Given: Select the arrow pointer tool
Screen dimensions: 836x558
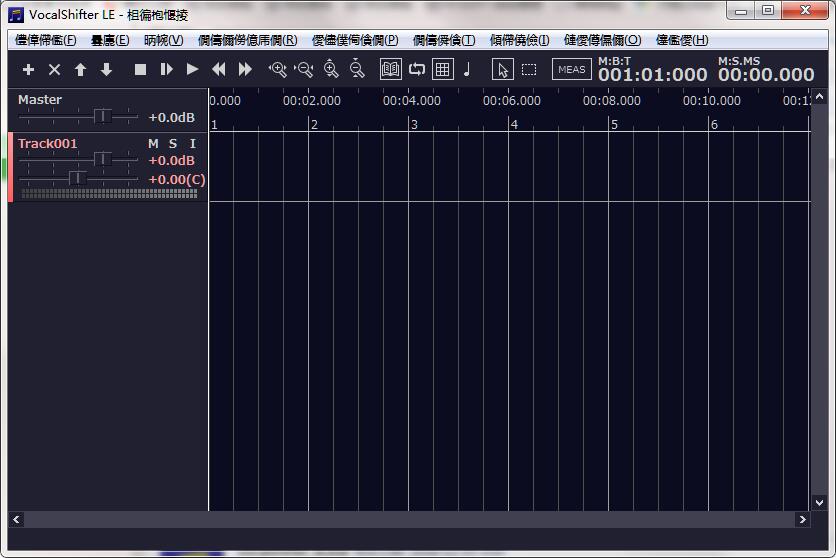Looking at the screenshot, I should [x=503, y=70].
